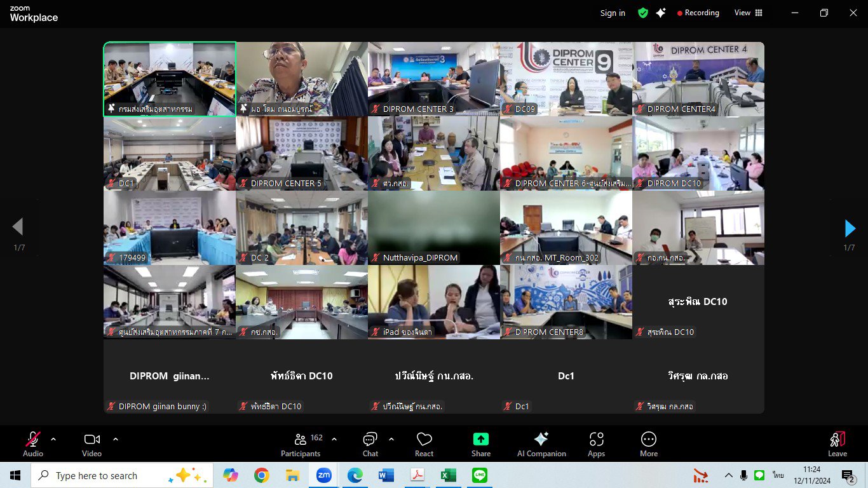Expand audio options chevron
The height and width of the screenshot is (488, 868).
click(x=53, y=439)
